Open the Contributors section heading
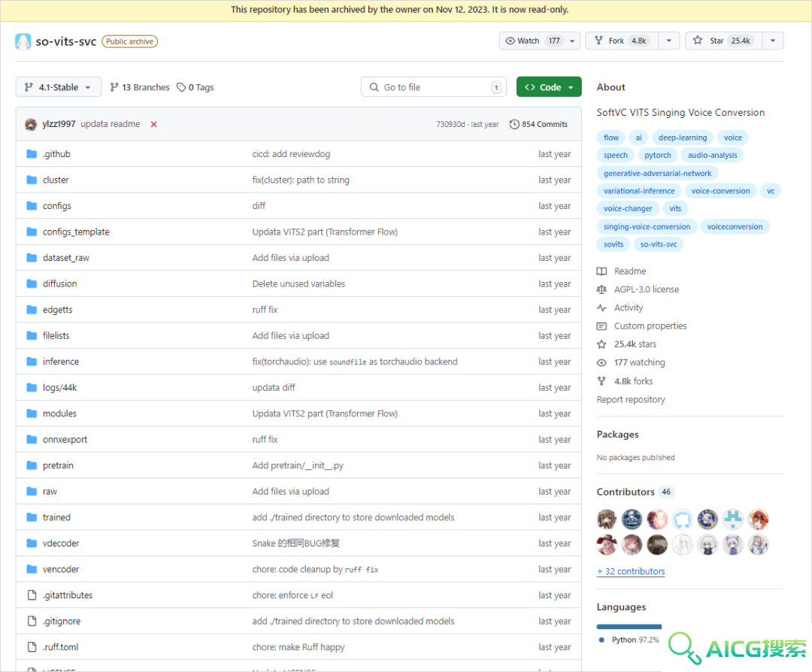 click(626, 492)
